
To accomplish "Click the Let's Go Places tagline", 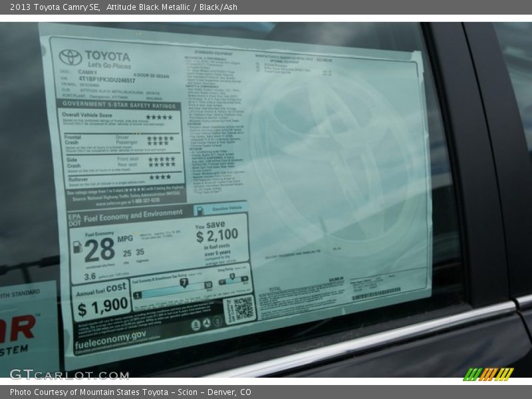I will tap(109, 65).
